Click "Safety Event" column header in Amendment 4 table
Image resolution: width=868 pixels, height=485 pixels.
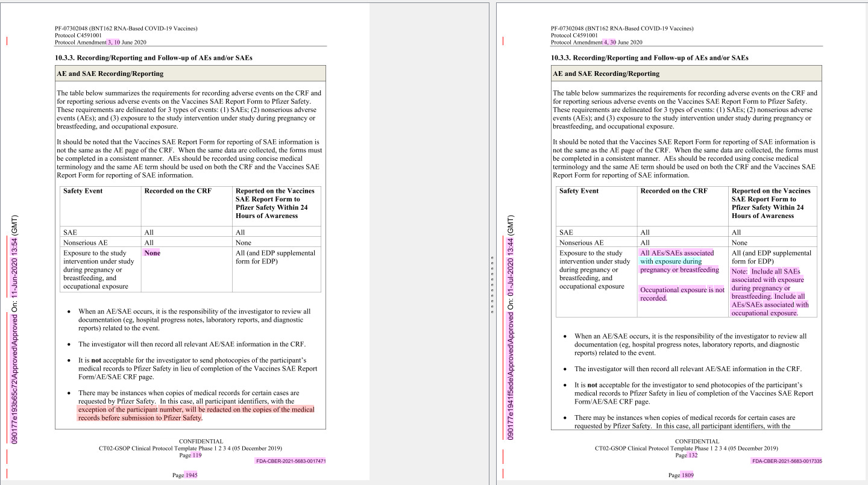579,191
